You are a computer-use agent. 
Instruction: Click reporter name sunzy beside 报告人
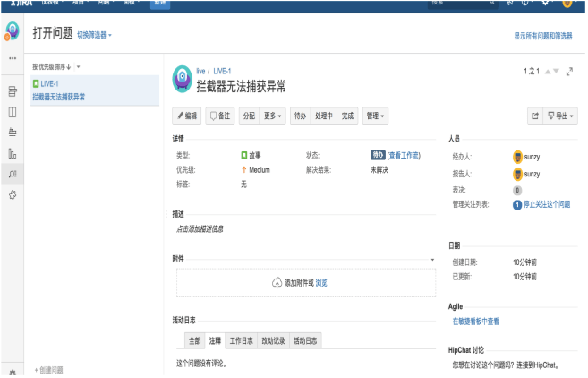(x=532, y=174)
